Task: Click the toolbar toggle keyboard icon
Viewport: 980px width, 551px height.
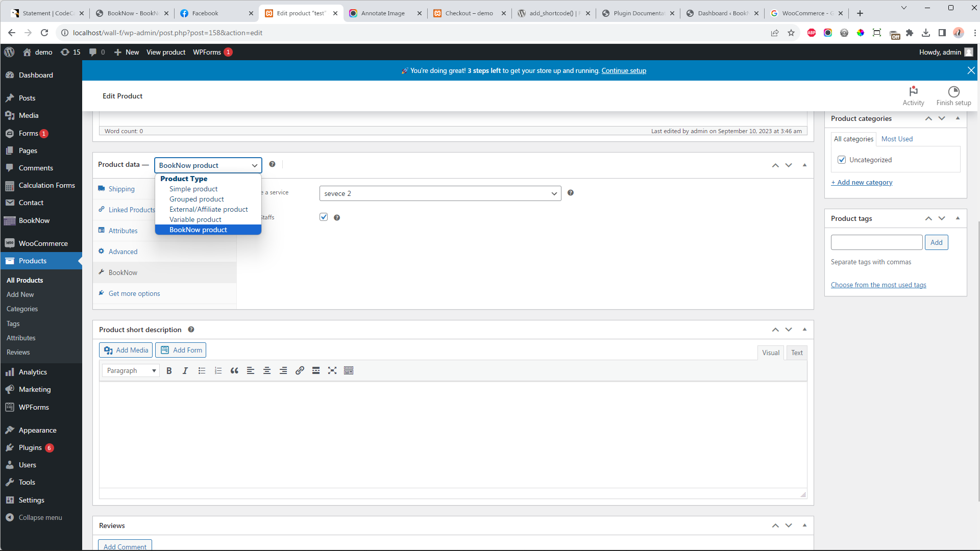Action: tap(349, 371)
